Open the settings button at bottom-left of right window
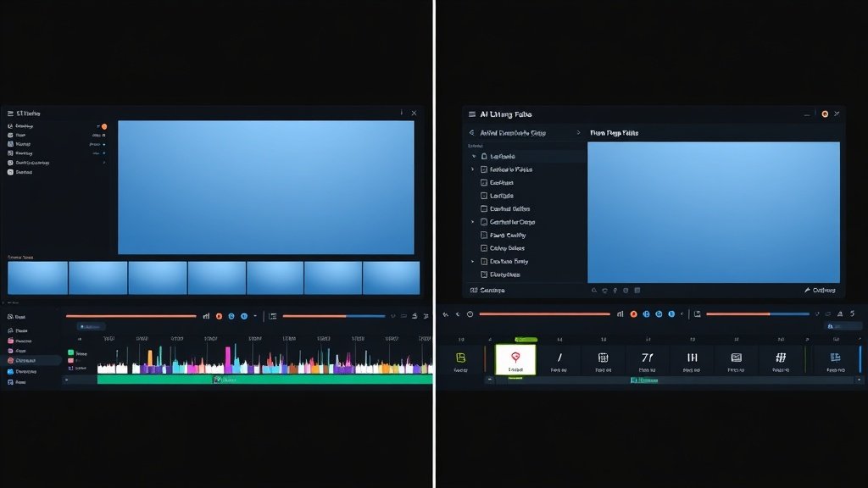 pos(487,290)
